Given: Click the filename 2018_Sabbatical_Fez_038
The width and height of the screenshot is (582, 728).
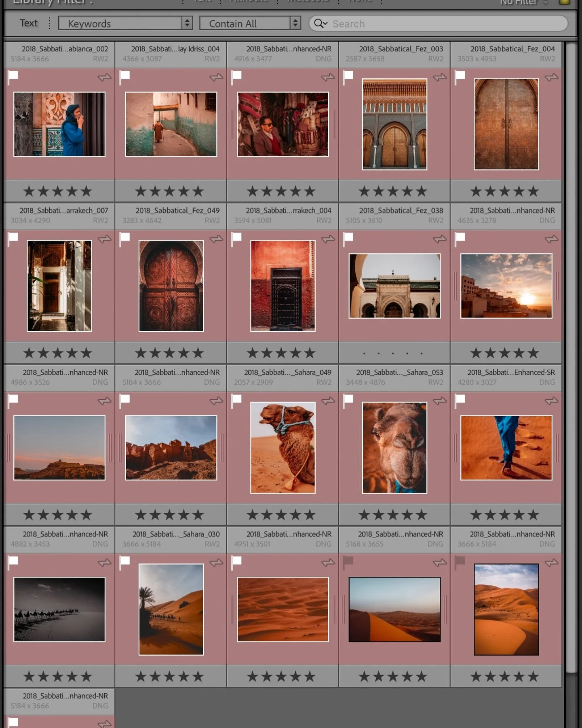Looking at the screenshot, I should tap(401, 211).
